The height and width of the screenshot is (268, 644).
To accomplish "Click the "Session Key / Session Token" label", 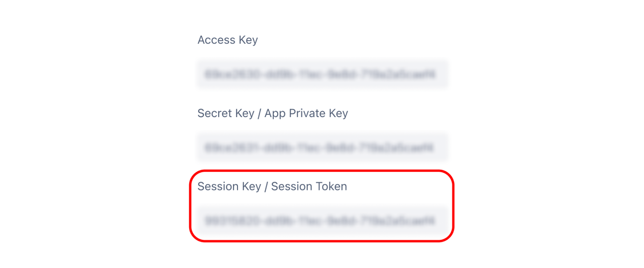I will [272, 187].
